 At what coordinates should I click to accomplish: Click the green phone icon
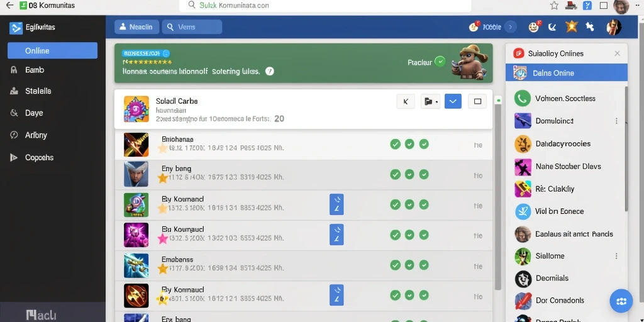(x=523, y=99)
